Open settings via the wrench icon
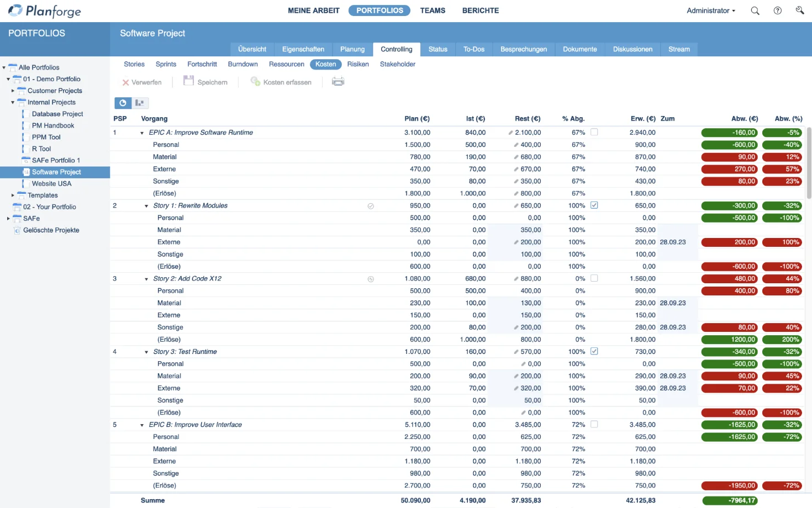 tap(799, 10)
